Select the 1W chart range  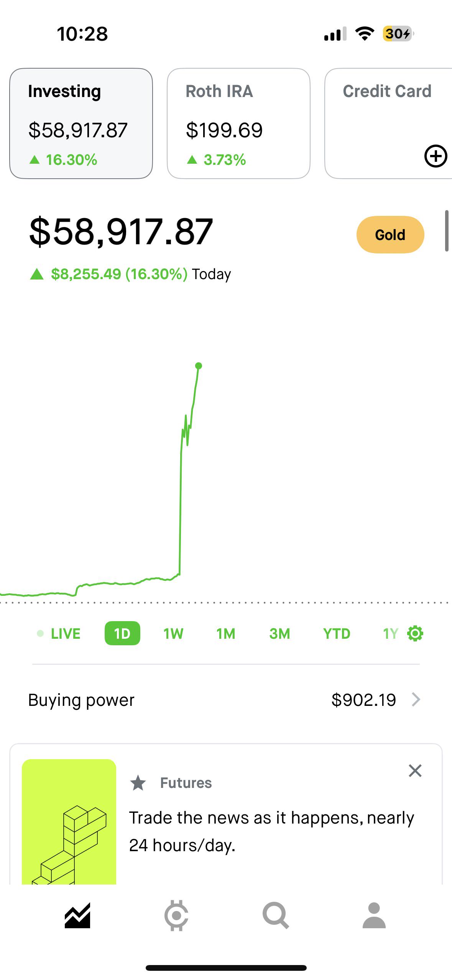pyautogui.click(x=173, y=633)
